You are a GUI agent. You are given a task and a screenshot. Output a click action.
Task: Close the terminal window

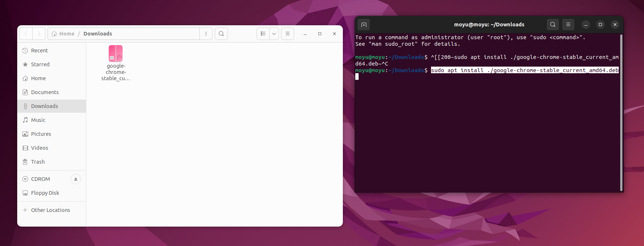point(615,25)
